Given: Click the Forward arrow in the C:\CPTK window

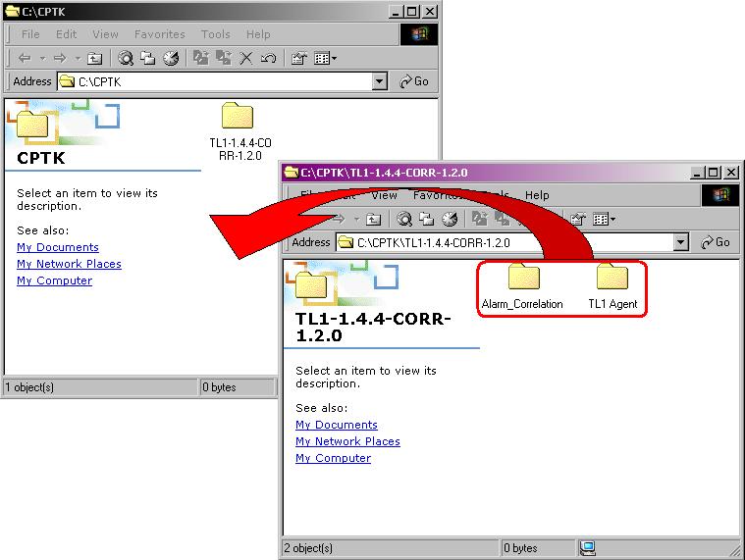Looking at the screenshot, I should point(60,59).
